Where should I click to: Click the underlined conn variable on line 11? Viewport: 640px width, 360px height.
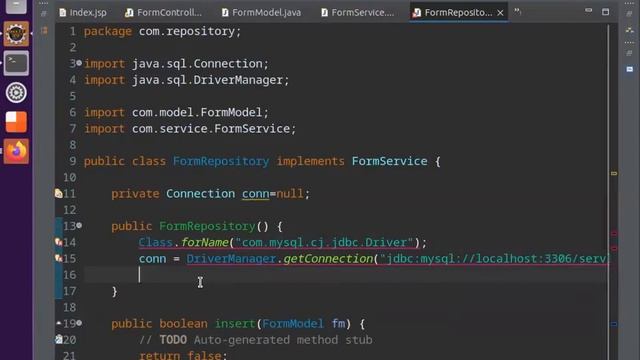pos(256,193)
